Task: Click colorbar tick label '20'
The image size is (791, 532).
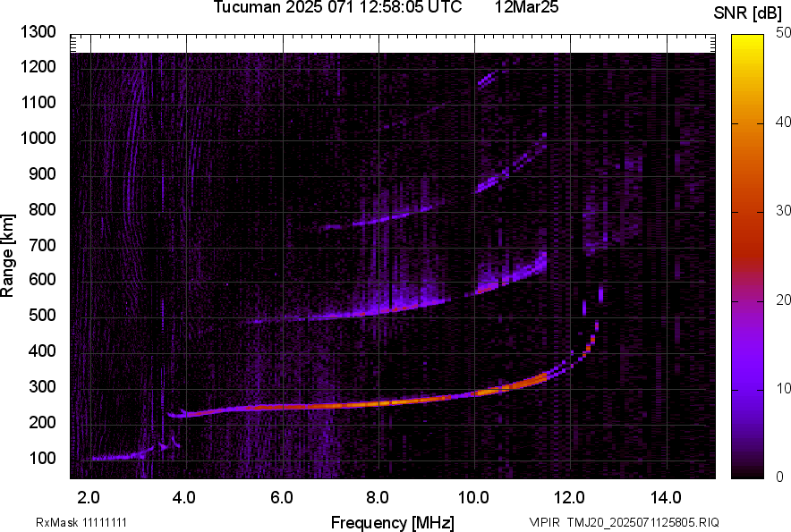Action: click(783, 300)
